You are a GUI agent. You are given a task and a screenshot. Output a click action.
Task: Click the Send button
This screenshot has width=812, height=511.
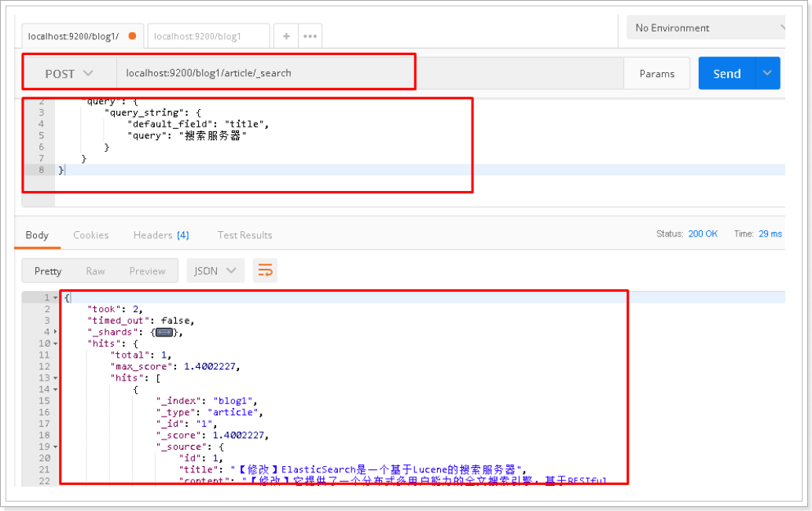[x=727, y=73]
